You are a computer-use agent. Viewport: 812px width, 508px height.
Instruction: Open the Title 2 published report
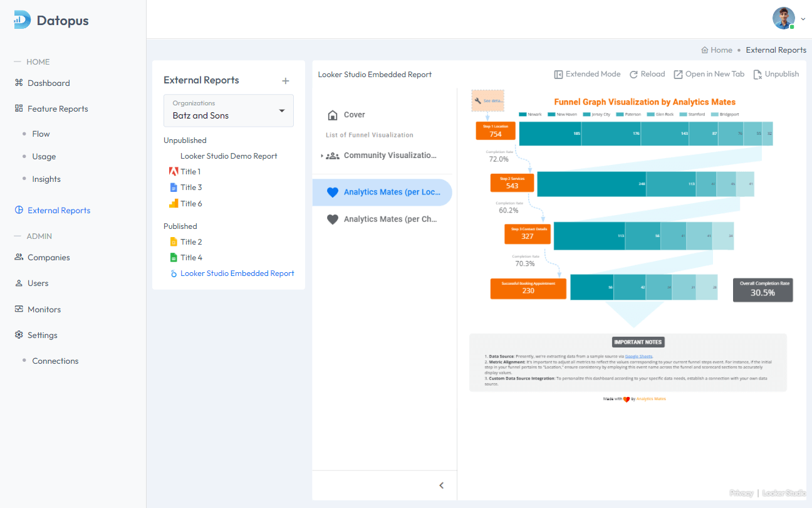tap(191, 241)
